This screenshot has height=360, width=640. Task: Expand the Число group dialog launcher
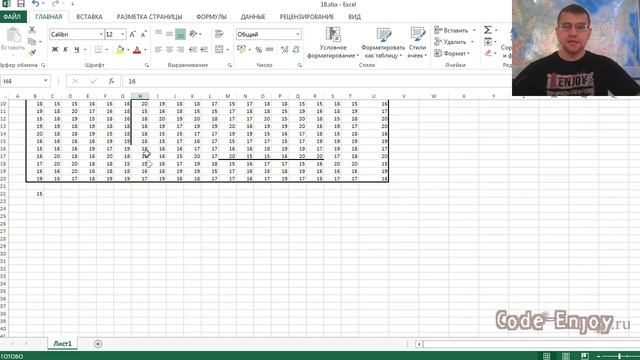coord(300,65)
